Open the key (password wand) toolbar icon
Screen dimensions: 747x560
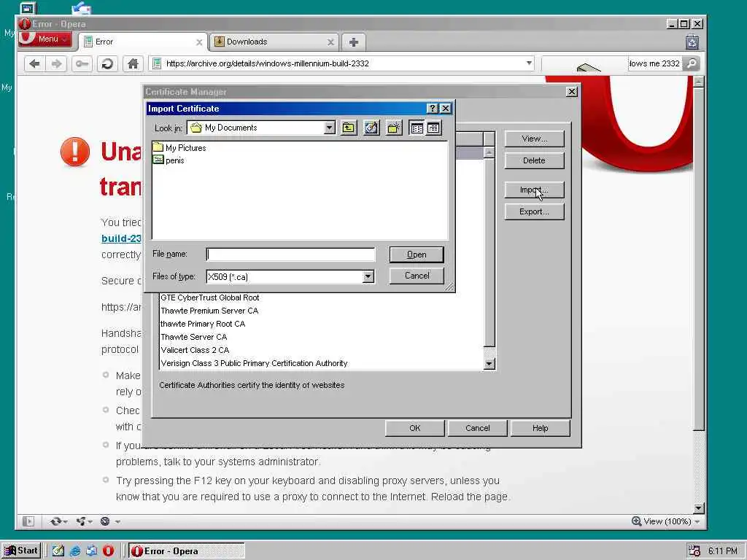pos(82,63)
